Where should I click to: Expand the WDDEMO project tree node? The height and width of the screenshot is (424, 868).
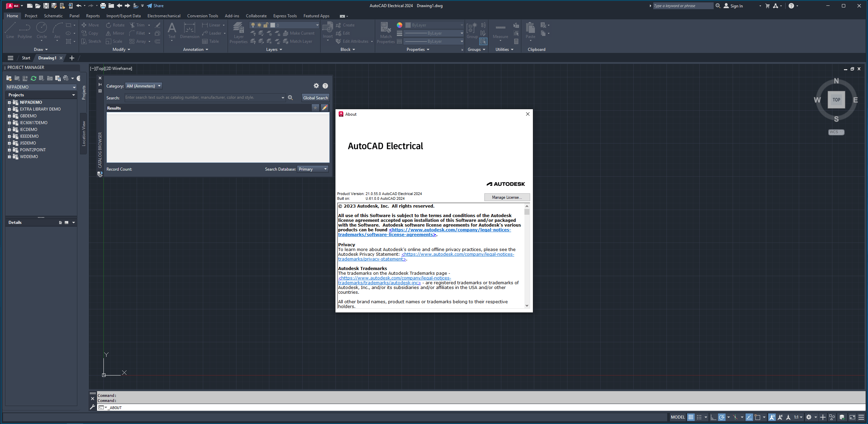pyautogui.click(x=9, y=157)
